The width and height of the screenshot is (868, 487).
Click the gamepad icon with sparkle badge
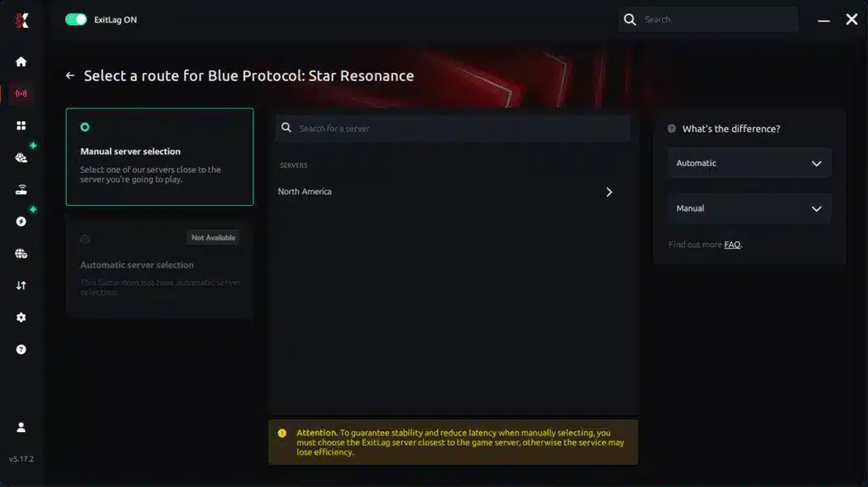(x=21, y=158)
